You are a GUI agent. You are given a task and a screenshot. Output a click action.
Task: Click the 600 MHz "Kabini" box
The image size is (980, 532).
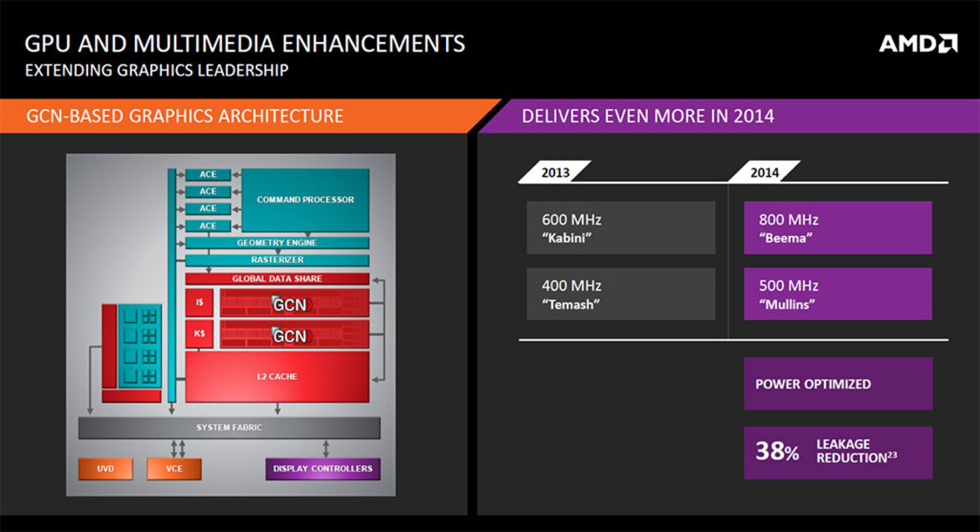coord(620,228)
